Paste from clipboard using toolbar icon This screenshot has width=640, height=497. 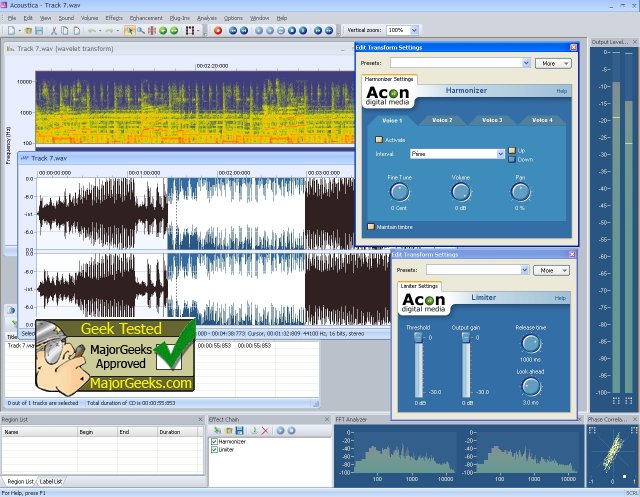[76, 31]
